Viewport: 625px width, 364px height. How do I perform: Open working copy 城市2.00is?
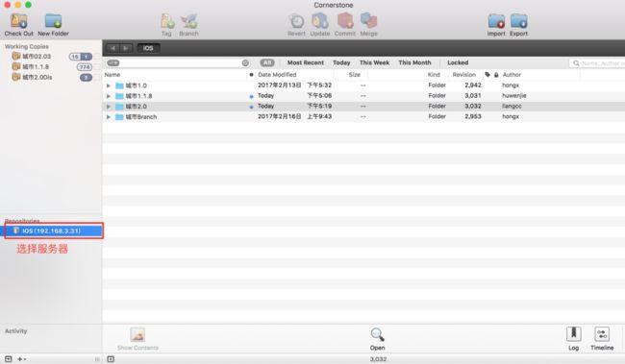[x=37, y=77]
